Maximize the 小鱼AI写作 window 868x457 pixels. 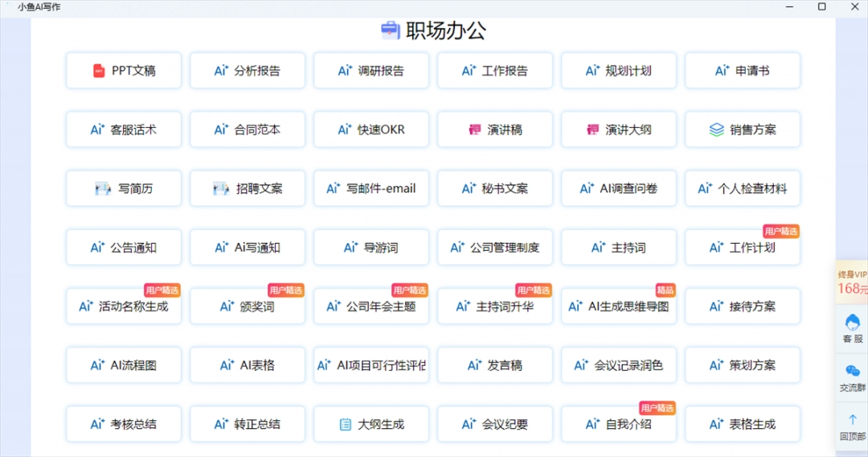click(821, 6)
